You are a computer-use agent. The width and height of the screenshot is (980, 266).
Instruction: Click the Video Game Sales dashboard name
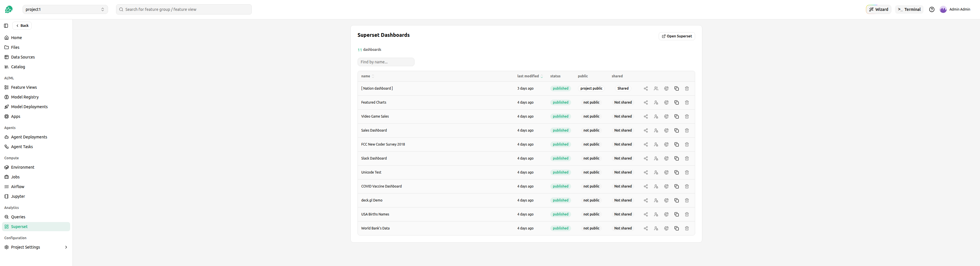pos(375,117)
